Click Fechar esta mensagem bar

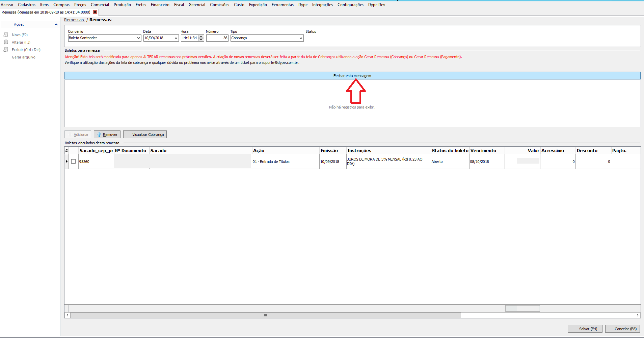click(352, 76)
